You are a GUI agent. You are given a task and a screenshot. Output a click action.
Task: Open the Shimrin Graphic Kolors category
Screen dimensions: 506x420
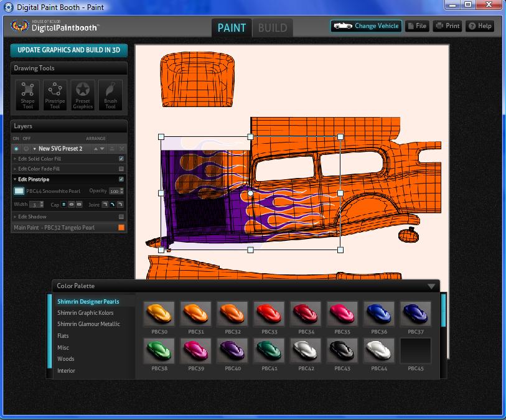click(85, 313)
